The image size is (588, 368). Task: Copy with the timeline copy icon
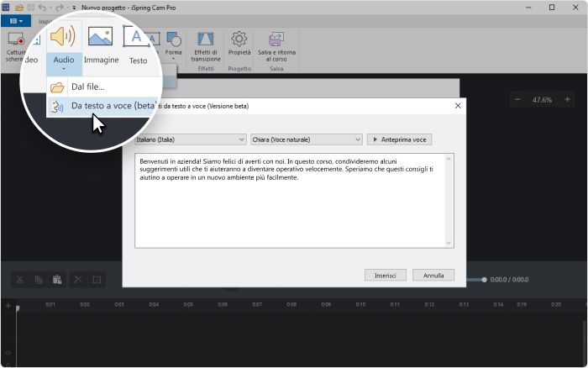point(39,280)
